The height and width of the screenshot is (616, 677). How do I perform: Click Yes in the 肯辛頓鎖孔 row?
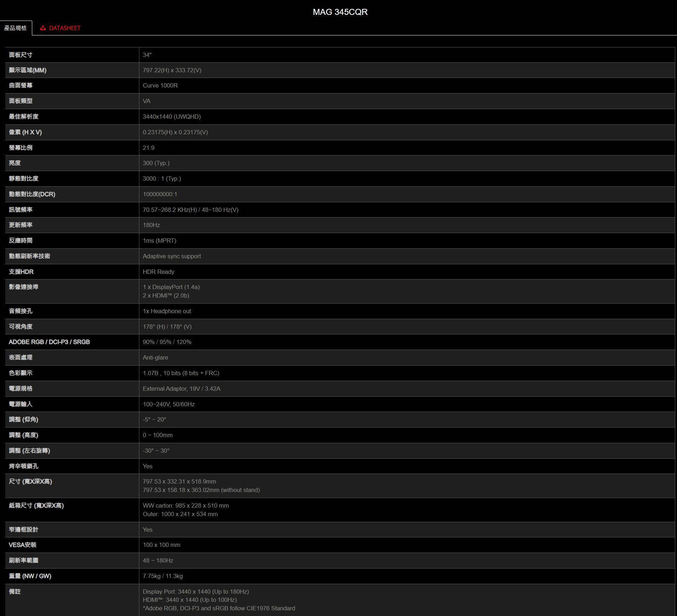147,466
